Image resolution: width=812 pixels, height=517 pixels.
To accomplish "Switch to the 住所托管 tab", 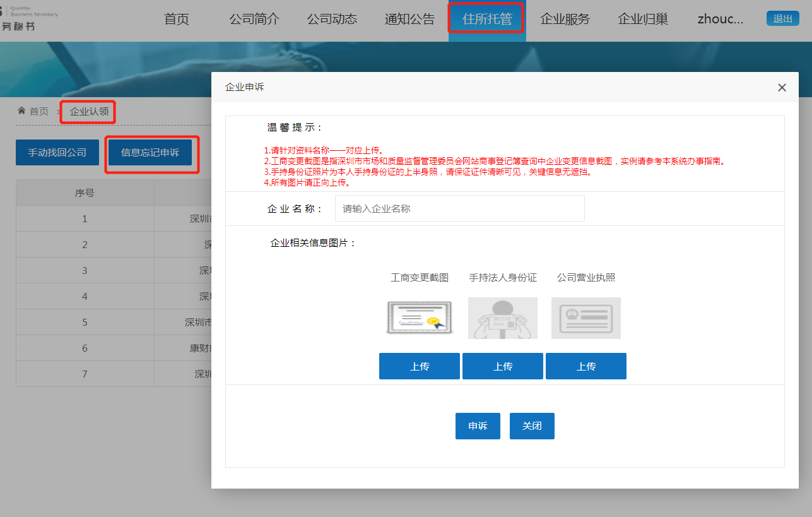I will pyautogui.click(x=487, y=19).
